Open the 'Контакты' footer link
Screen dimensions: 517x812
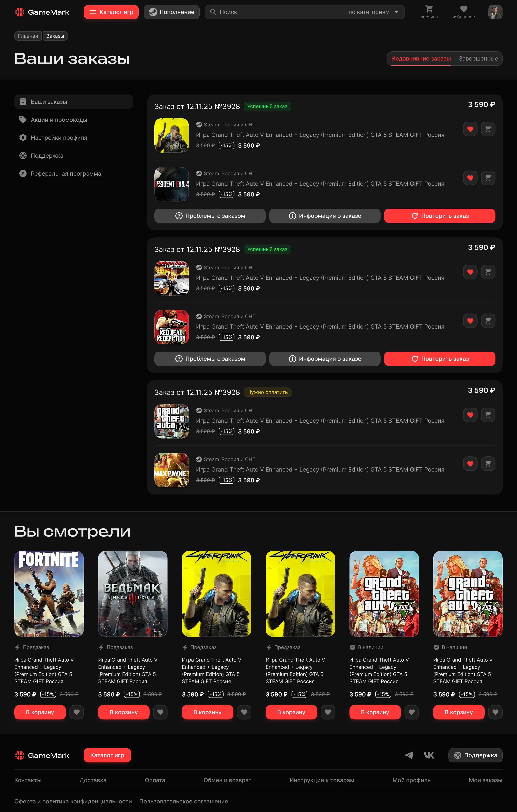point(28,780)
